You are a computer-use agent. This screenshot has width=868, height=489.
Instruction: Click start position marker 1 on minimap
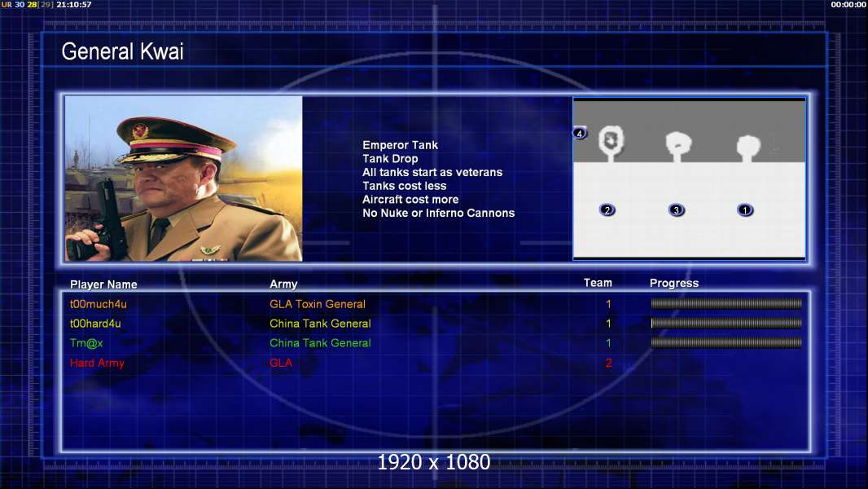click(744, 210)
